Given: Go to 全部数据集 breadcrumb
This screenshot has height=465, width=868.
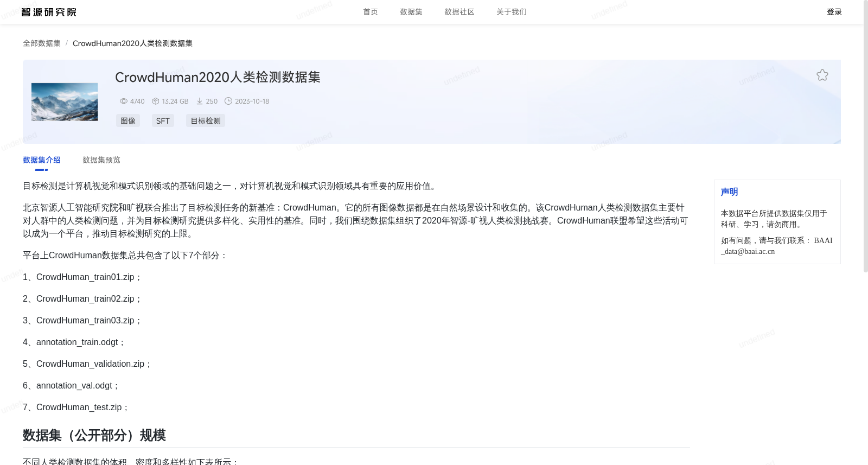Looking at the screenshot, I should 42,43.
